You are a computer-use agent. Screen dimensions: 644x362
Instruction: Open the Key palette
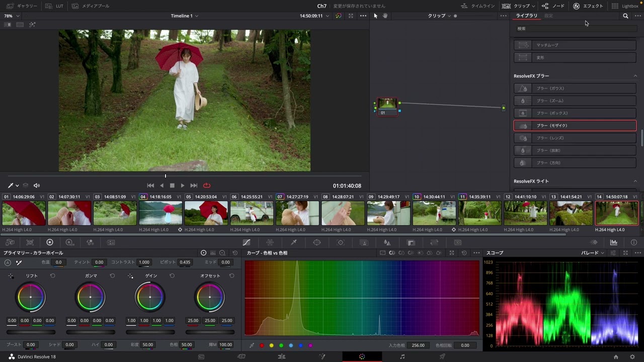(411, 242)
